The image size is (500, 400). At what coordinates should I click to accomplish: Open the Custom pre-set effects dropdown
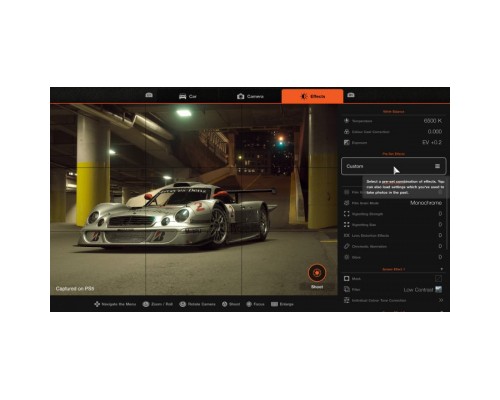click(x=394, y=166)
